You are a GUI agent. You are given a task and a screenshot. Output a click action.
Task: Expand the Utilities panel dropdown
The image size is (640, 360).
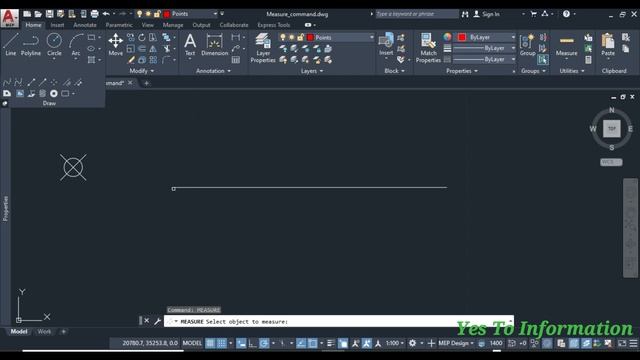point(572,71)
